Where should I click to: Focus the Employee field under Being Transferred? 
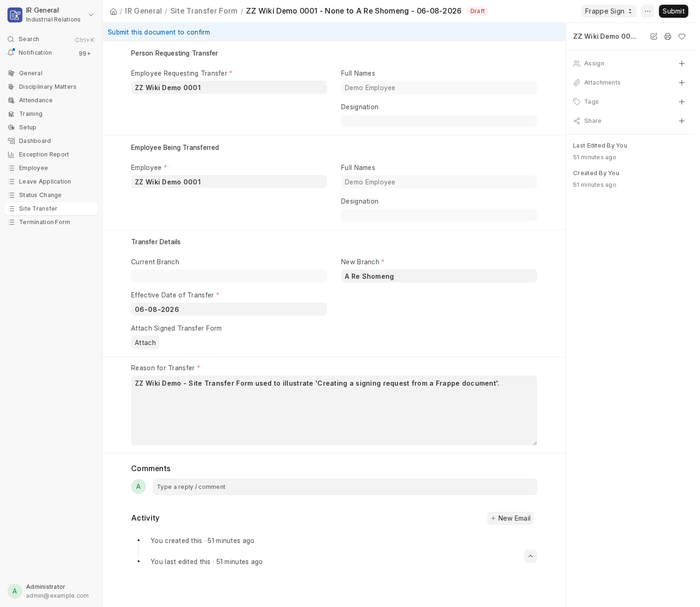(229, 182)
